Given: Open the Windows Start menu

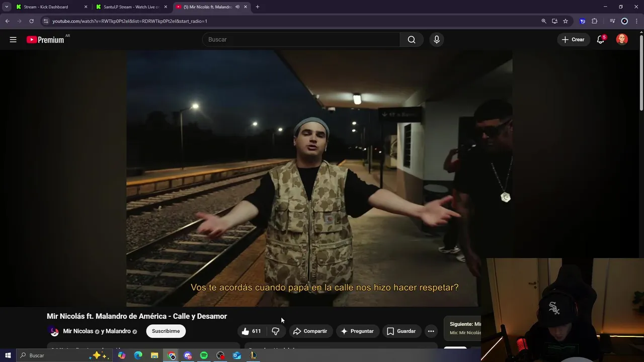Looking at the screenshot, I should [8, 355].
